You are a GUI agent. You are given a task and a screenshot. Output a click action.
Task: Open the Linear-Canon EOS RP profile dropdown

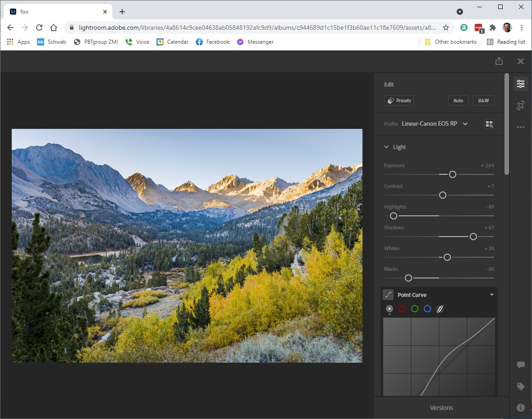click(465, 123)
